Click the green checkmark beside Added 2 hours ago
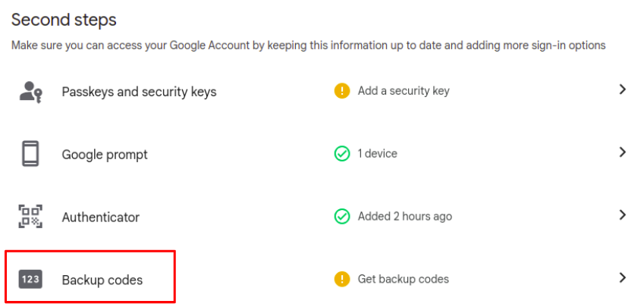 (341, 216)
